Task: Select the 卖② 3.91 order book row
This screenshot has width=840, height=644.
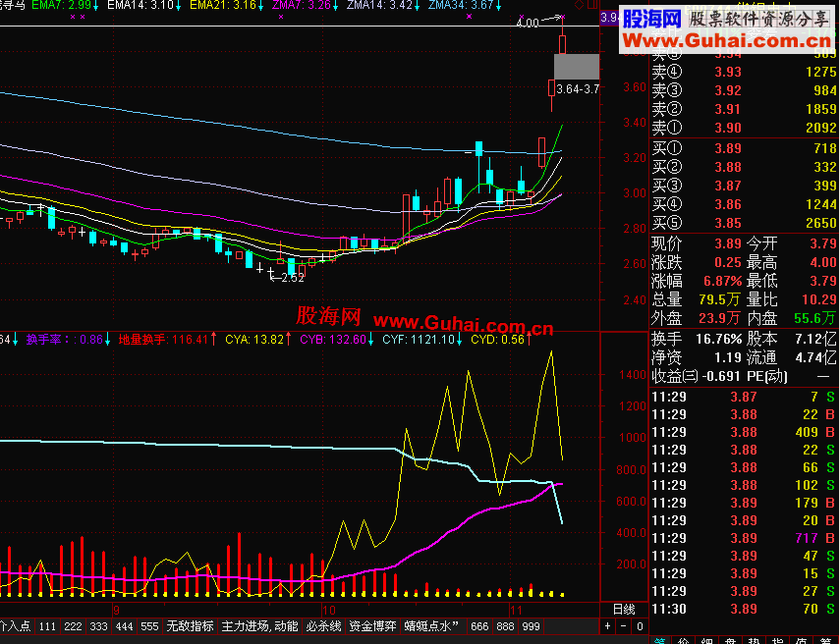Action: coord(744,109)
